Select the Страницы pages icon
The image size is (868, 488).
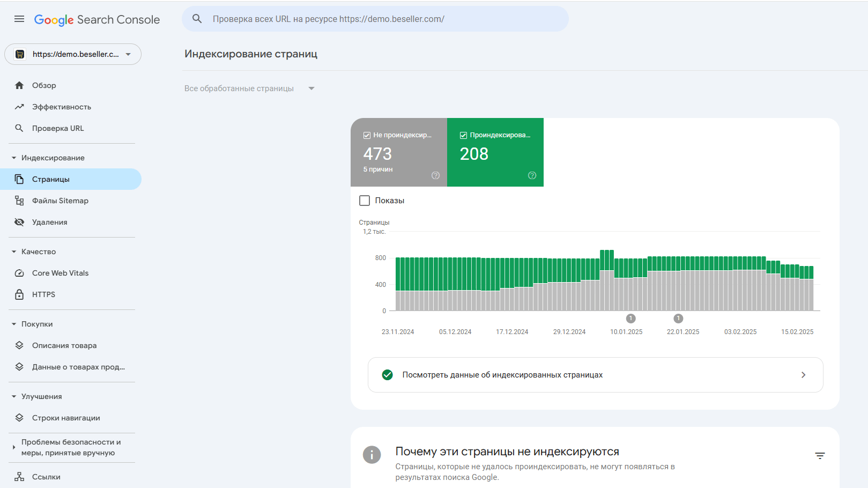(19, 179)
